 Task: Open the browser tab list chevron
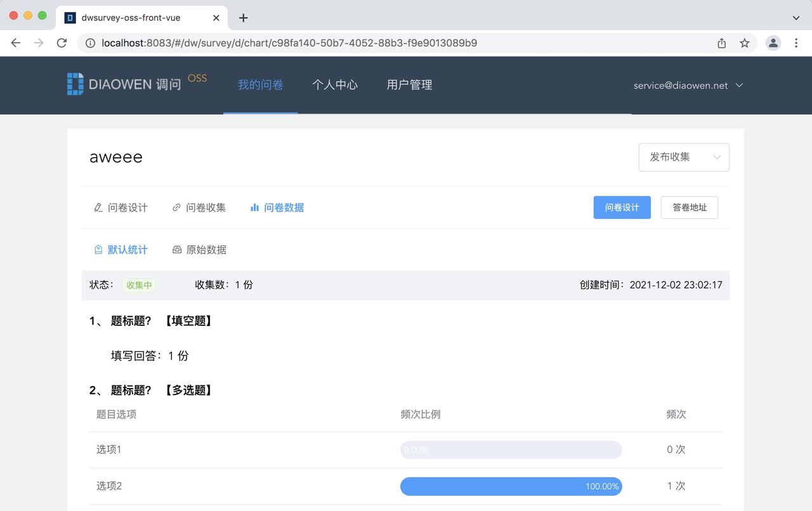(796, 18)
